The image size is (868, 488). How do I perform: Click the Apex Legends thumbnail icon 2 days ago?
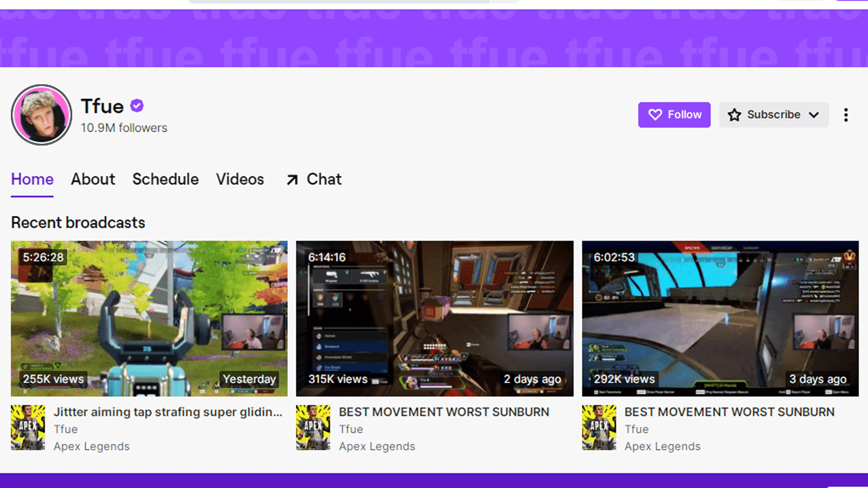coord(313,427)
